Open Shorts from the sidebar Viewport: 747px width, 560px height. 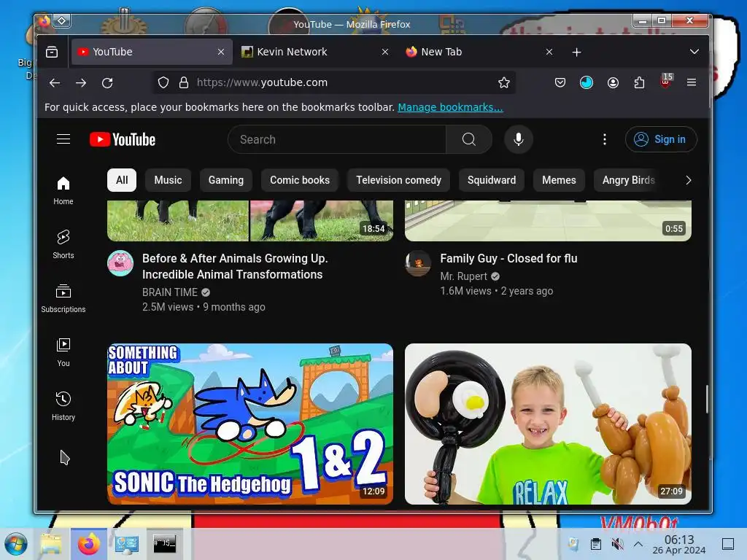click(x=63, y=244)
